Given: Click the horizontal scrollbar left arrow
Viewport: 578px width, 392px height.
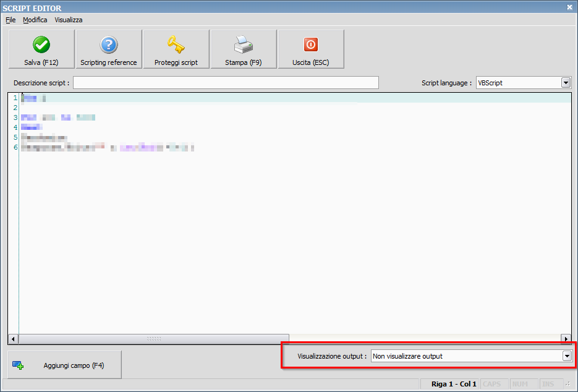Looking at the screenshot, I should (x=13, y=339).
